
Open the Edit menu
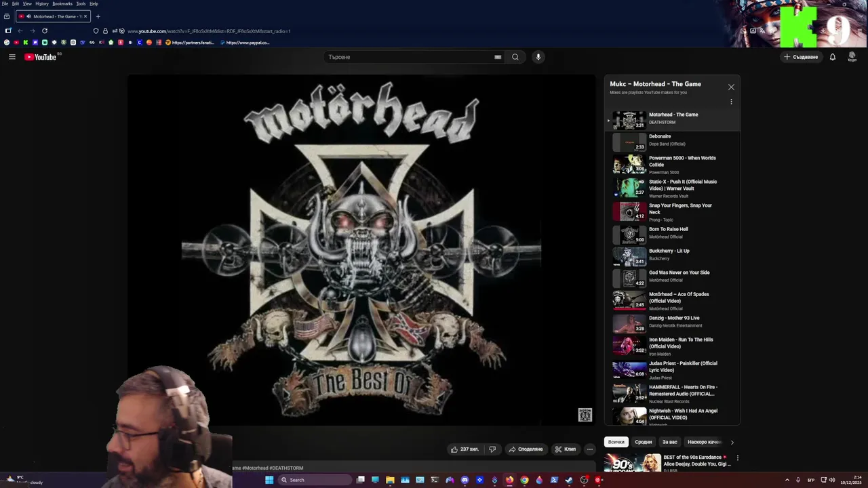click(x=16, y=3)
